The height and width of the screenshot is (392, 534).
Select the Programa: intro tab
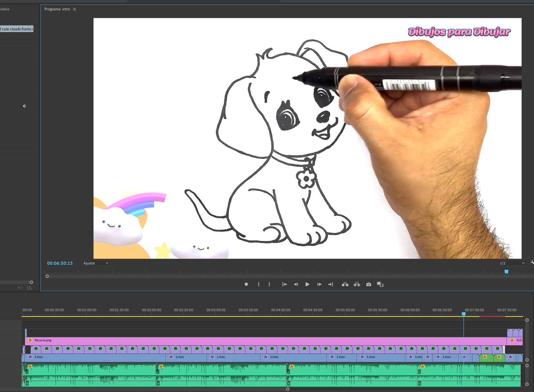click(57, 9)
